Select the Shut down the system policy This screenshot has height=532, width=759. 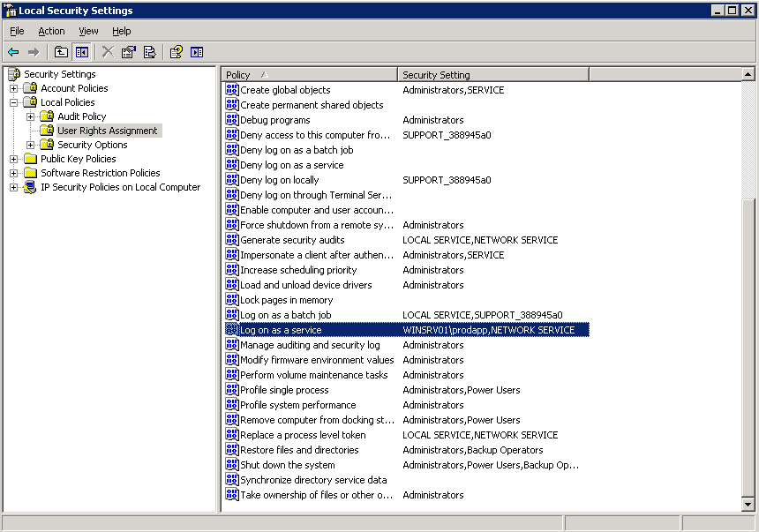point(287,465)
